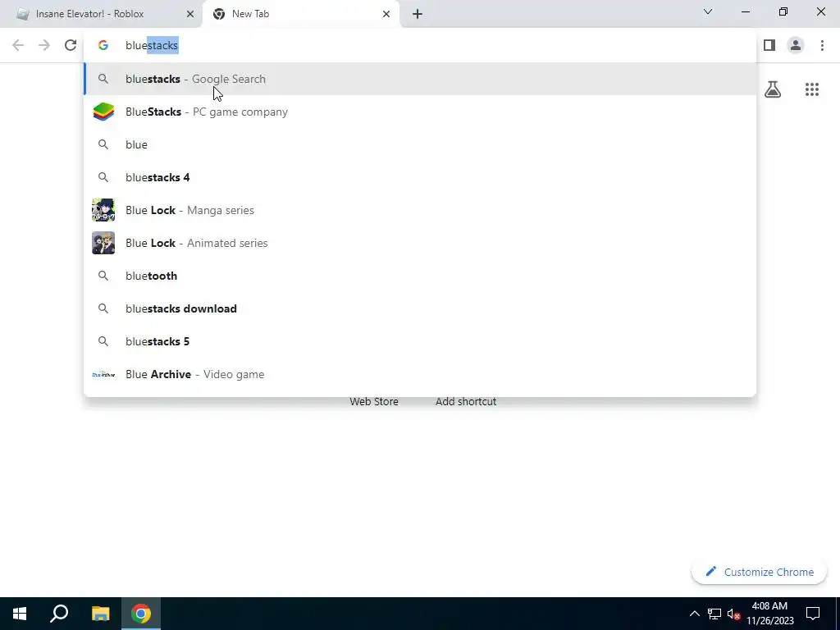Close the New Tab tab
Image resolution: width=840 pixels, height=630 pixels.
click(x=386, y=14)
